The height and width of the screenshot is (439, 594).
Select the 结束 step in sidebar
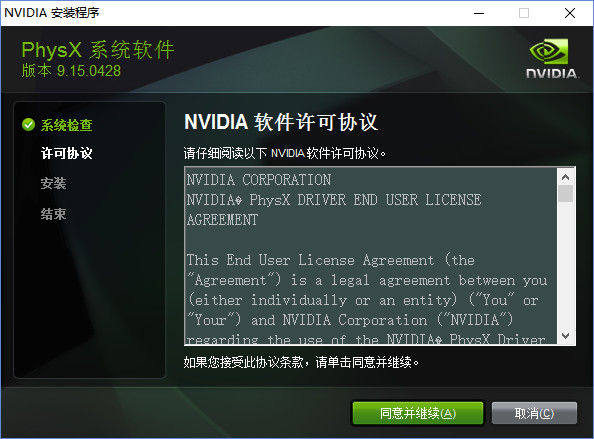tap(53, 214)
